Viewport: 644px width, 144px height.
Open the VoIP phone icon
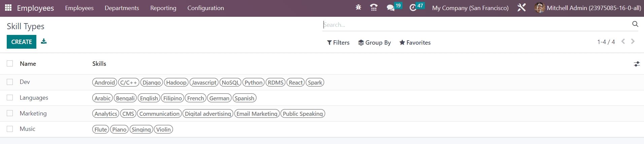(x=374, y=8)
